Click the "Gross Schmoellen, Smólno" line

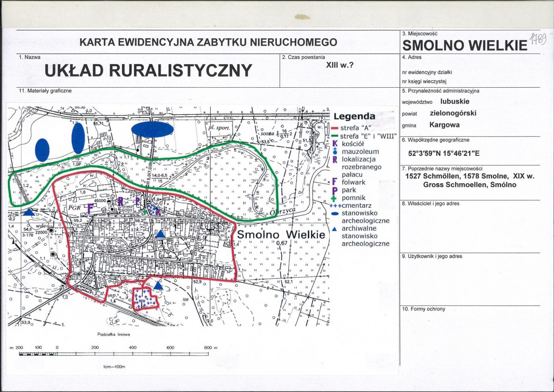pos(469,185)
